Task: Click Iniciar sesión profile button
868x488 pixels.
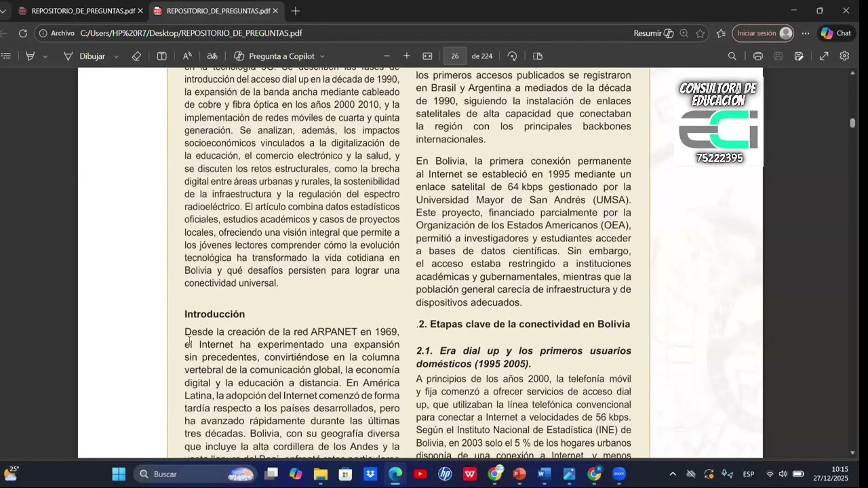Action: pos(763,33)
